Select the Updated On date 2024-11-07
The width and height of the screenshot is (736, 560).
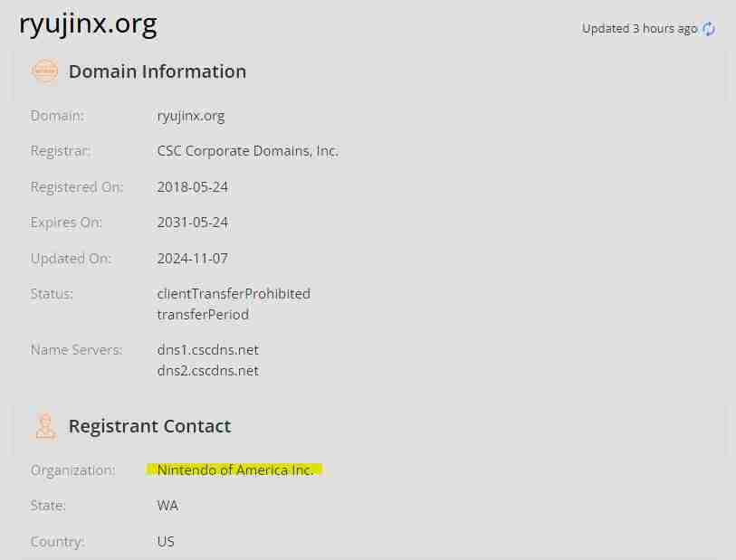click(x=193, y=259)
